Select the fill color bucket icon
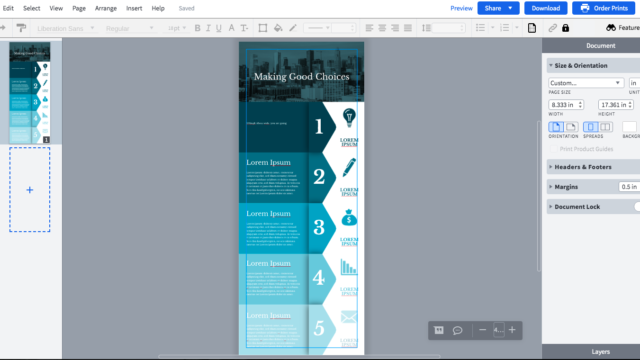Image resolution: width=640 pixels, height=360 pixels. [x=278, y=28]
